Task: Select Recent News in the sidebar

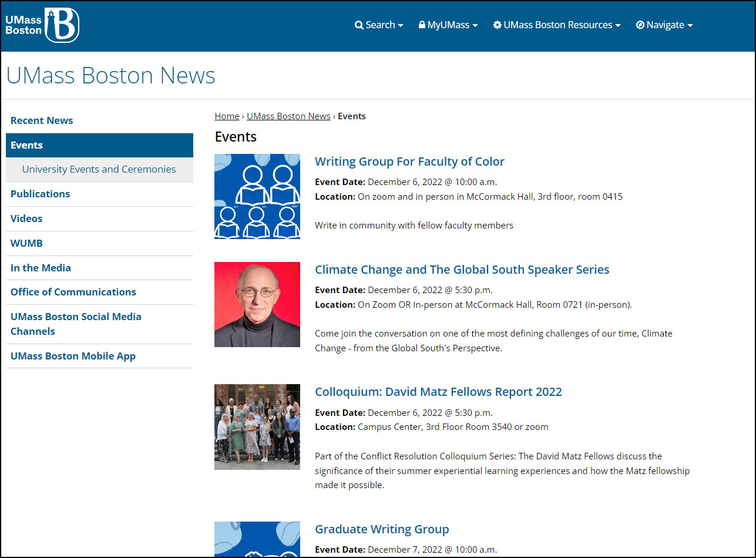Action: pyautogui.click(x=42, y=120)
